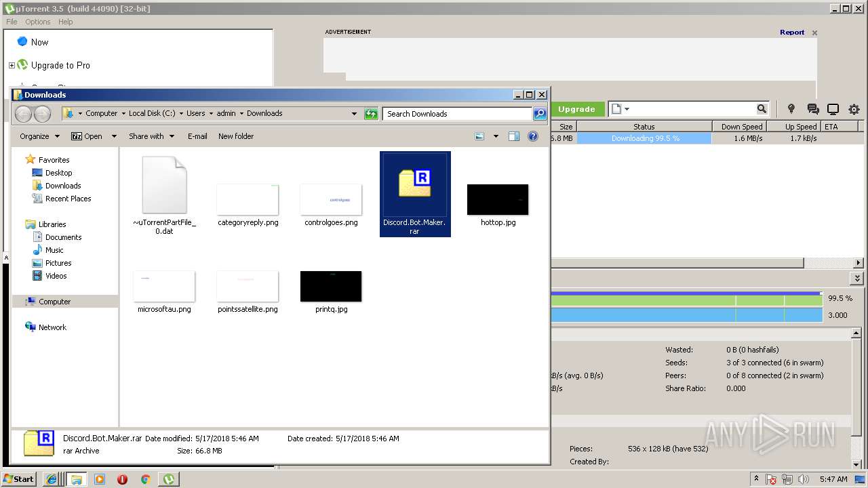The height and width of the screenshot is (488, 868).
Task: Click the Start button
Action: [x=19, y=479]
